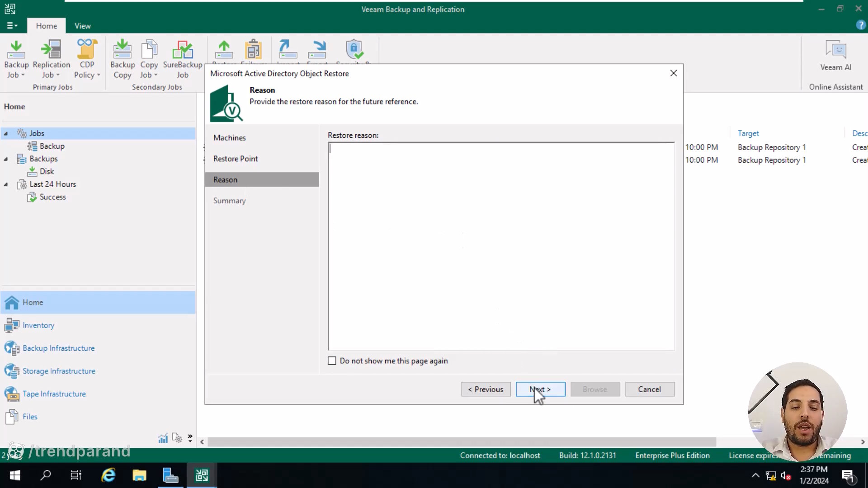868x488 pixels.
Task: Open the CDP Policy ribbon button
Action: pos(87,59)
